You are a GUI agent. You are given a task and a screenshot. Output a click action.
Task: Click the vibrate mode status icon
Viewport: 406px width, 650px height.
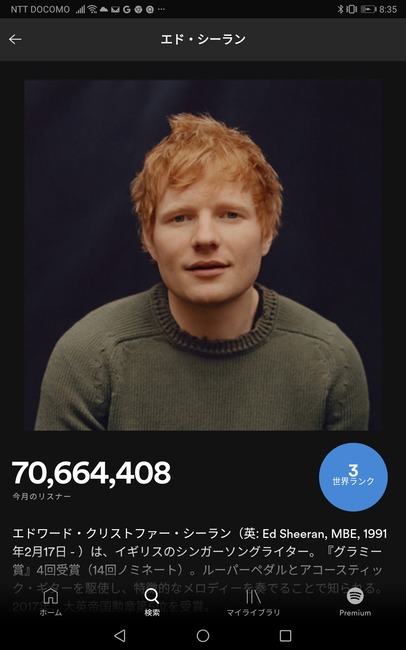[x=352, y=9]
